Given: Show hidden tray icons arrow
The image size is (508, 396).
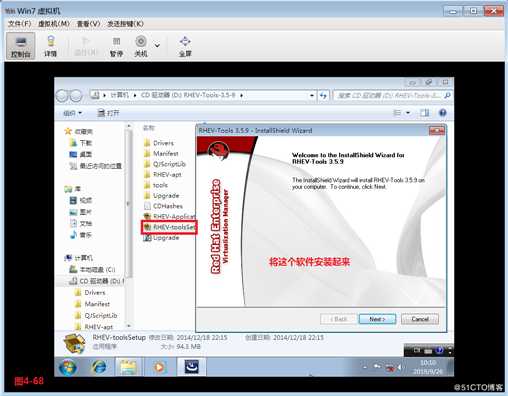Looking at the screenshot, I should pos(365,367).
